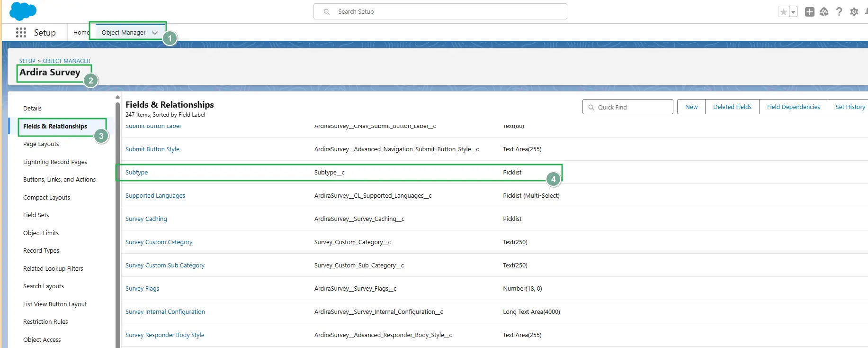Open the App Launcher grid icon
This screenshot has height=348, width=868.
coord(21,32)
